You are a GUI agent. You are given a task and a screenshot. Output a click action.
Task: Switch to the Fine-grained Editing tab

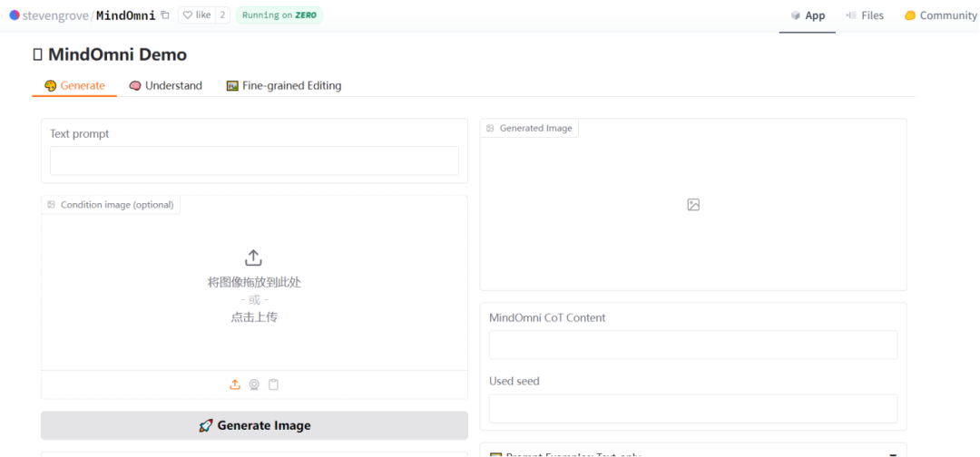[x=284, y=85]
